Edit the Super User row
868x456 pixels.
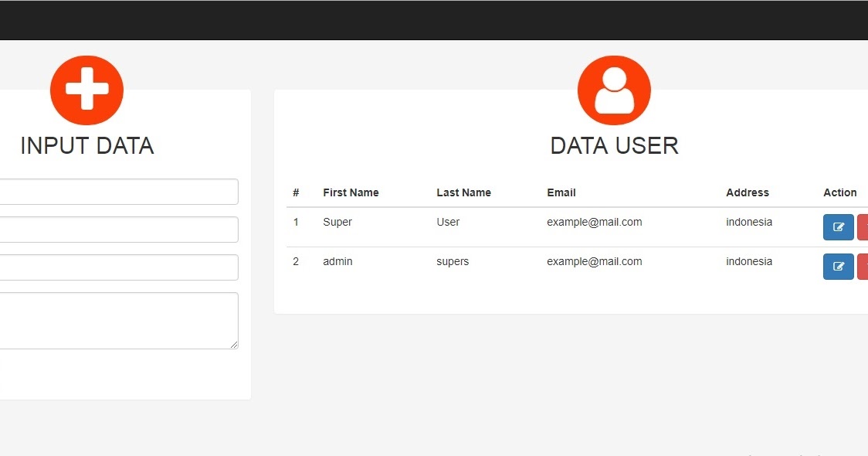838,227
